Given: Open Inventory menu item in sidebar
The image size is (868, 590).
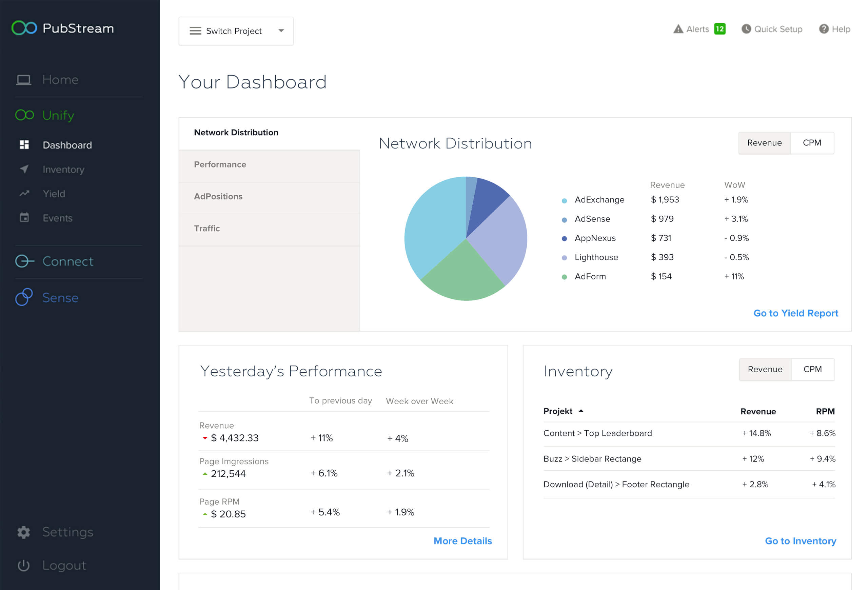Looking at the screenshot, I should click(x=63, y=170).
